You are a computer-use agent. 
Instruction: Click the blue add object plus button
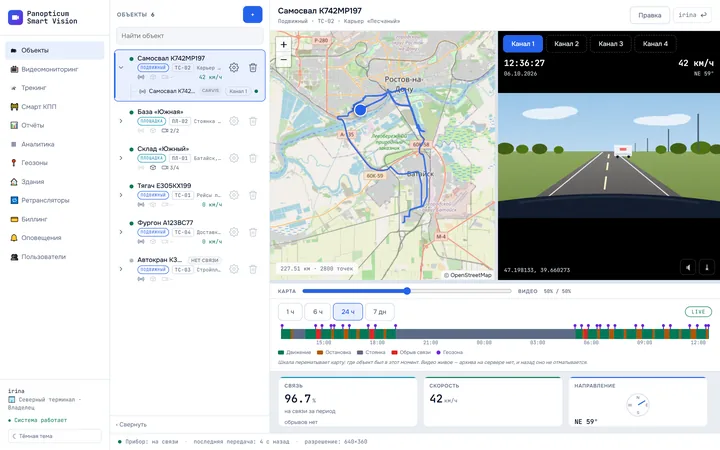pyautogui.click(x=253, y=14)
